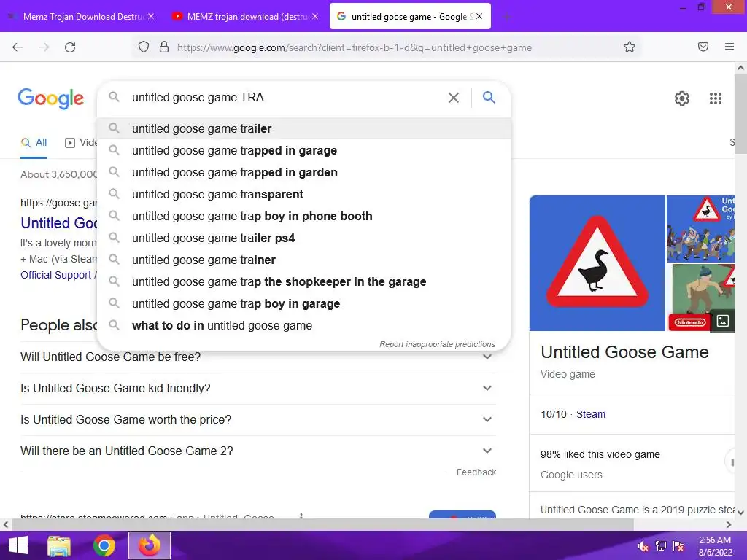This screenshot has width=747, height=560.
Task: Launch Chrome from the taskbar
Action: coord(104,545)
